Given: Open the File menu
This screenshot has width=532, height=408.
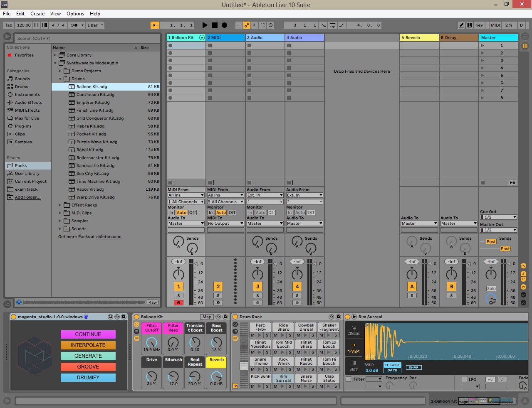Looking at the screenshot, I should [x=7, y=14].
